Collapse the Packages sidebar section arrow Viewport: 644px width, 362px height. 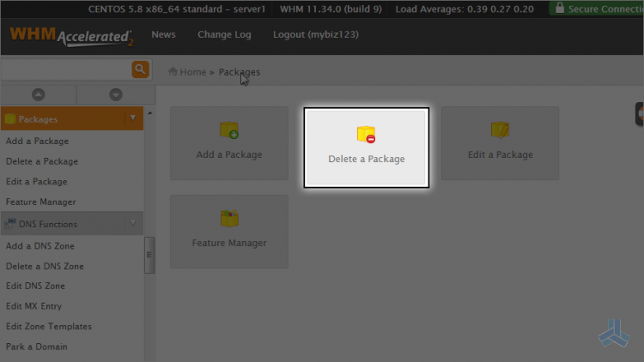(132, 118)
